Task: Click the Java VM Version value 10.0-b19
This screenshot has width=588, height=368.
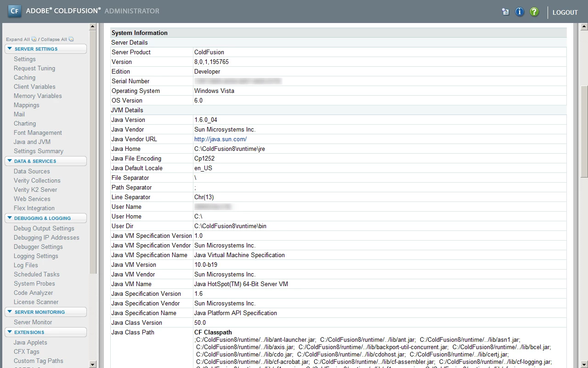Action: [206, 264]
